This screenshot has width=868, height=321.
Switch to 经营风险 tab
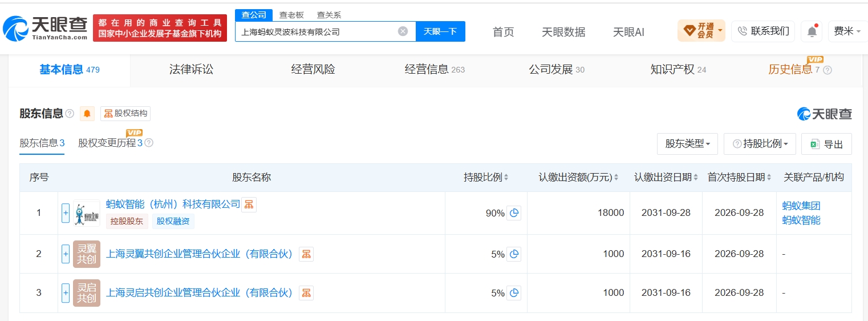point(313,70)
